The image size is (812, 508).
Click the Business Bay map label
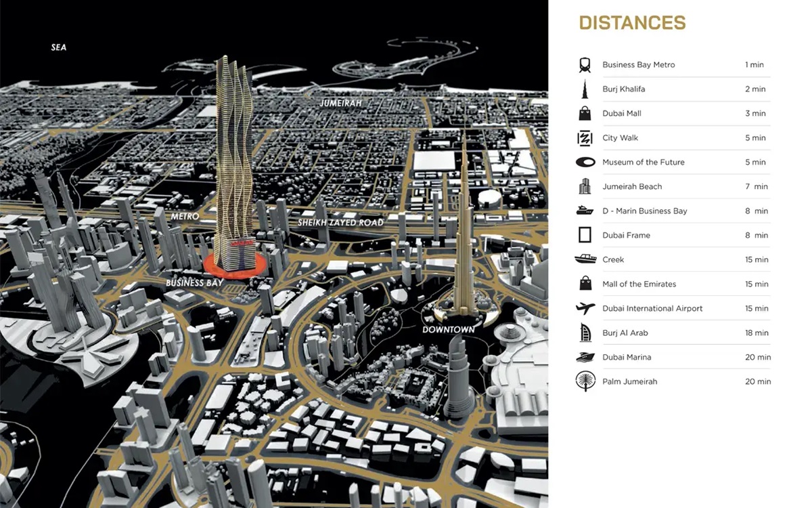(x=194, y=282)
